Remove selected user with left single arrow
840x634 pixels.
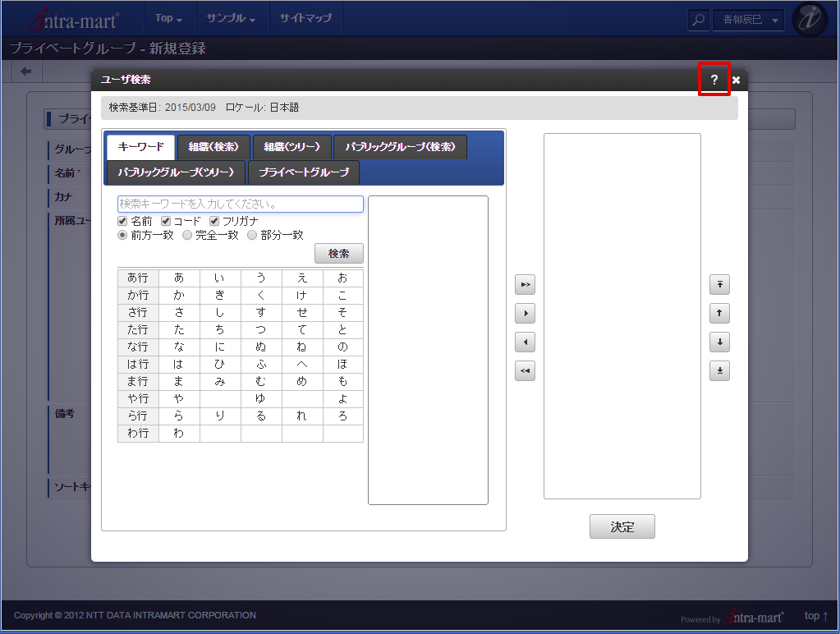pos(524,342)
